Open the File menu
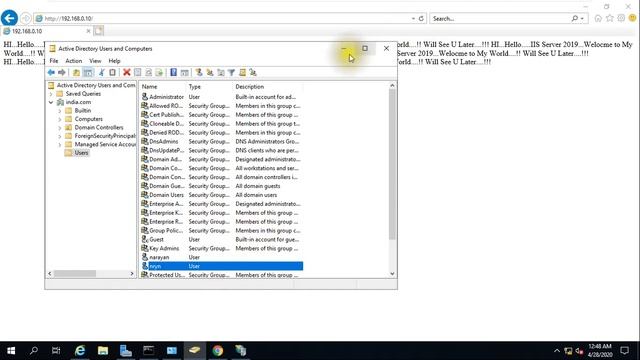This screenshot has height=360, width=640. tap(54, 61)
